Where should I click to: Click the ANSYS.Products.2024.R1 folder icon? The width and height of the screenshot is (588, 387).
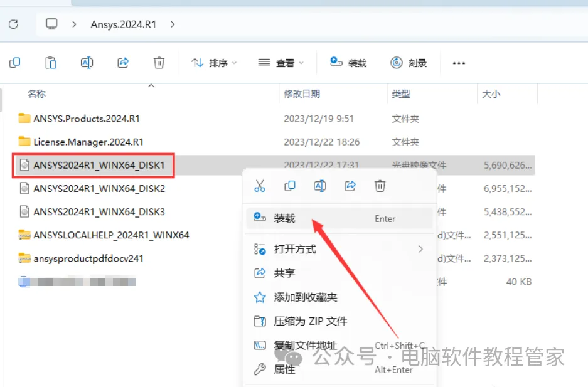(x=24, y=119)
